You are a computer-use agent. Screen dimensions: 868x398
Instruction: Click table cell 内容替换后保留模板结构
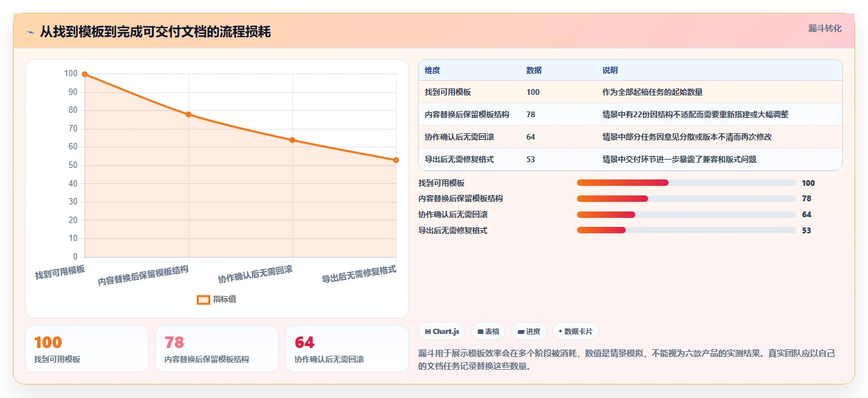coord(467,115)
